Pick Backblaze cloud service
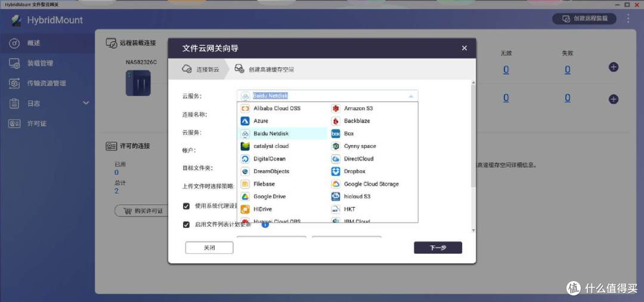Image resolution: width=644 pixels, height=302 pixels. (x=373, y=121)
